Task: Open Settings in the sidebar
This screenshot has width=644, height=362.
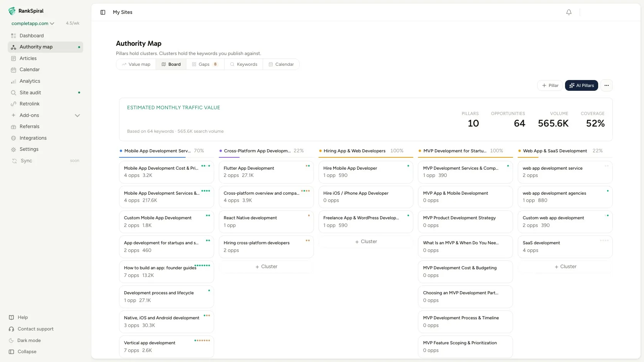Action: (x=45, y=149)
